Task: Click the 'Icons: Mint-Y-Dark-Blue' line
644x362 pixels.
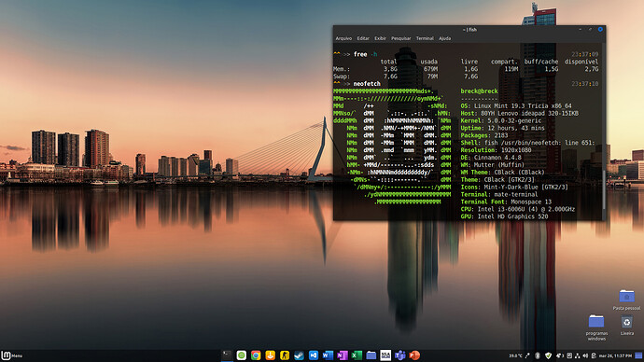Action: [x=514, y=187]
